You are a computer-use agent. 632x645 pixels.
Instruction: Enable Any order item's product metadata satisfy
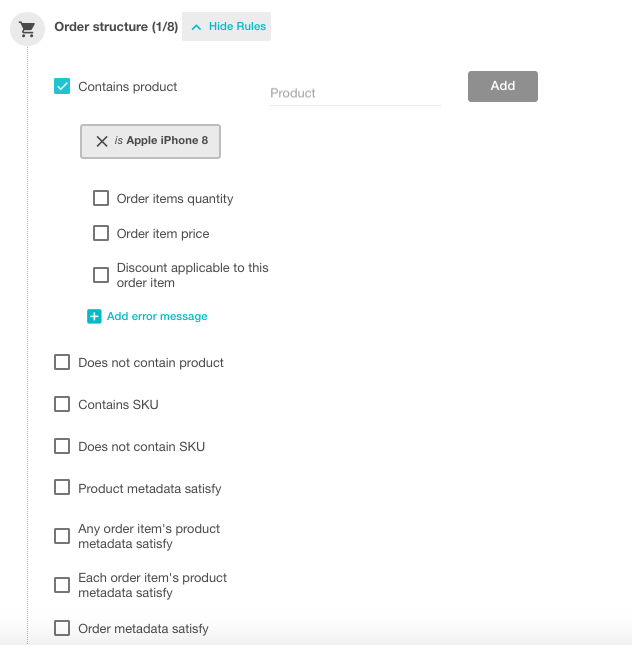[62, 536]
